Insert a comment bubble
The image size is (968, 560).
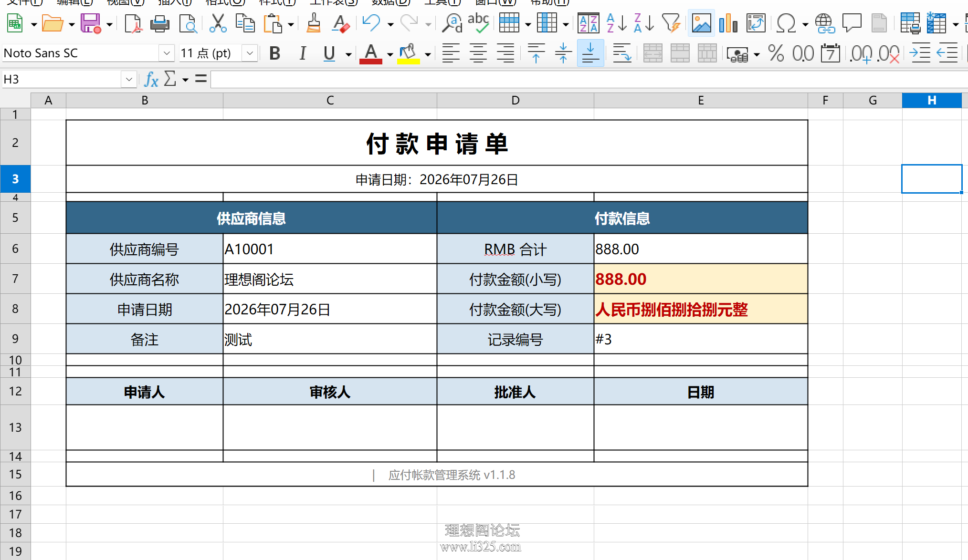pos(852,23)
